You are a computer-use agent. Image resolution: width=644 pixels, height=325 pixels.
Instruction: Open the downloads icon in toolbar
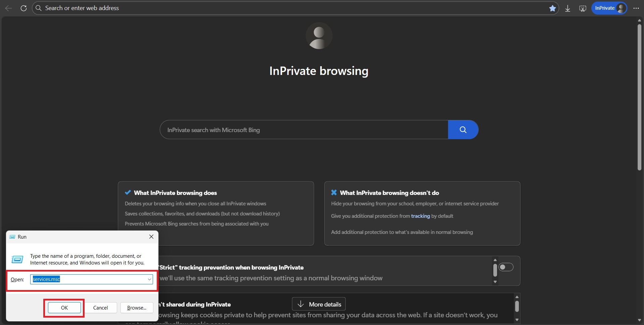(567, 8)
